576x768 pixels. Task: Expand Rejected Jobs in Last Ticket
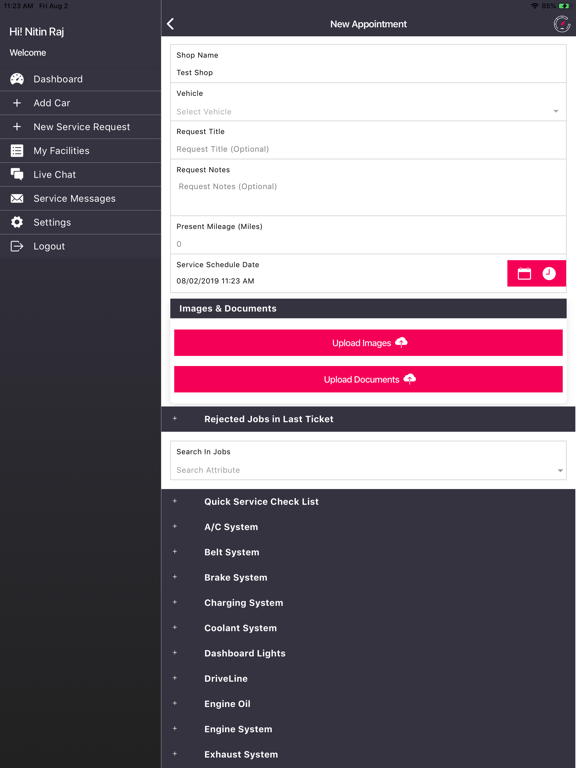pyautogui.click(x=368, y=419)
